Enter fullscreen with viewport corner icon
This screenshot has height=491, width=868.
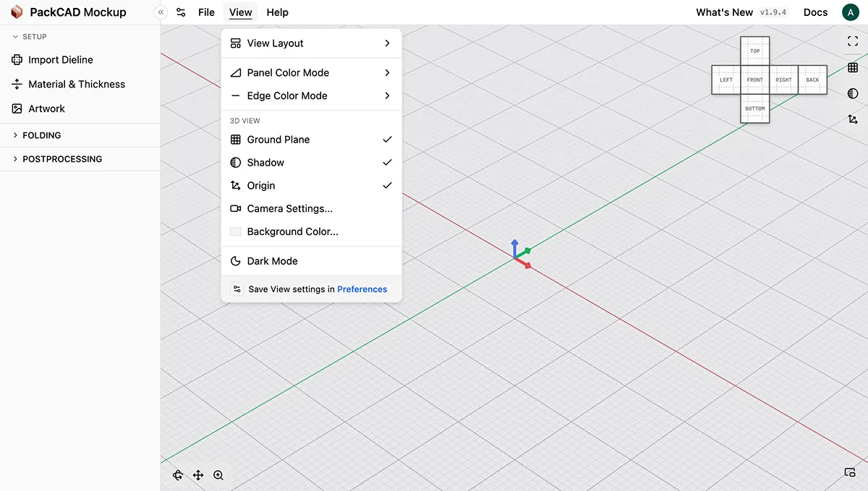point(853,42)
